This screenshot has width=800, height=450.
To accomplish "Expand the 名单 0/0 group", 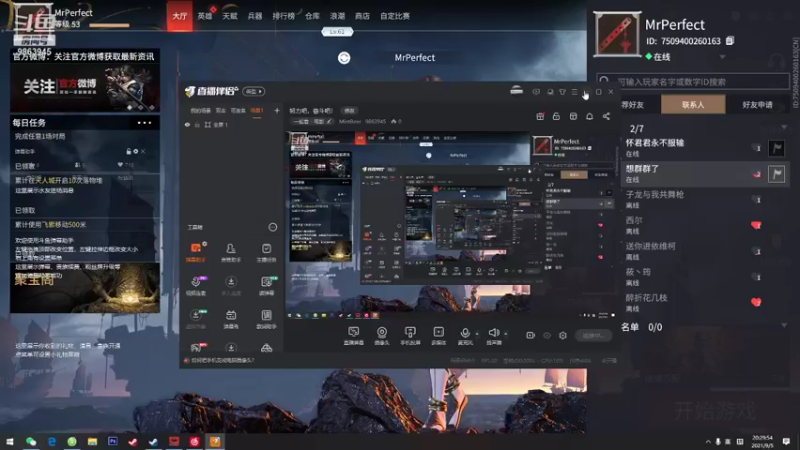I will click(x=784, y=326).
